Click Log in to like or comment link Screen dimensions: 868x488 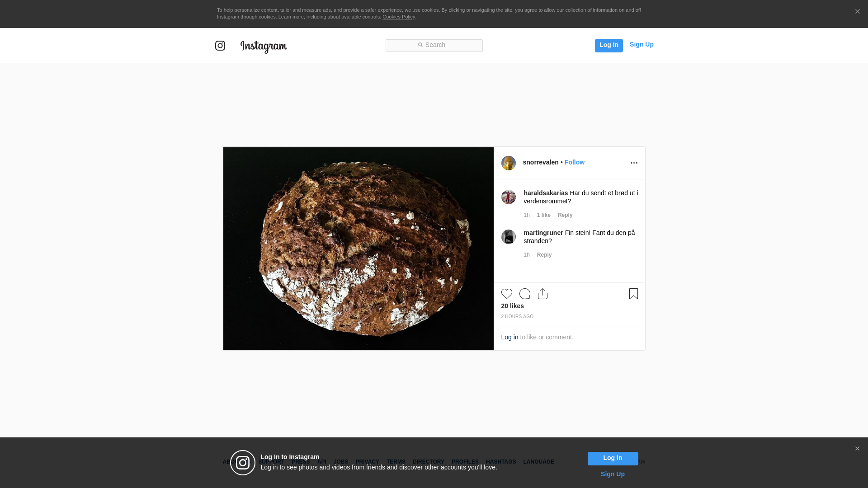[509, 337]
